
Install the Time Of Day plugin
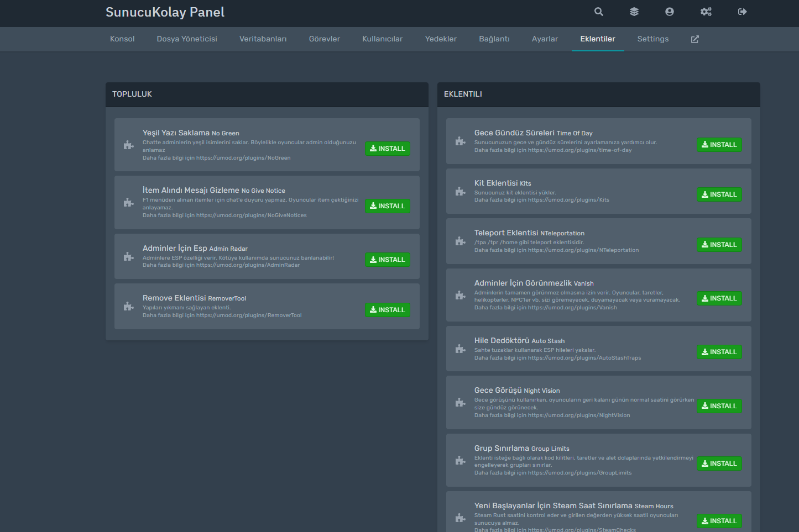pyautogui.click(x=719, y=145)
